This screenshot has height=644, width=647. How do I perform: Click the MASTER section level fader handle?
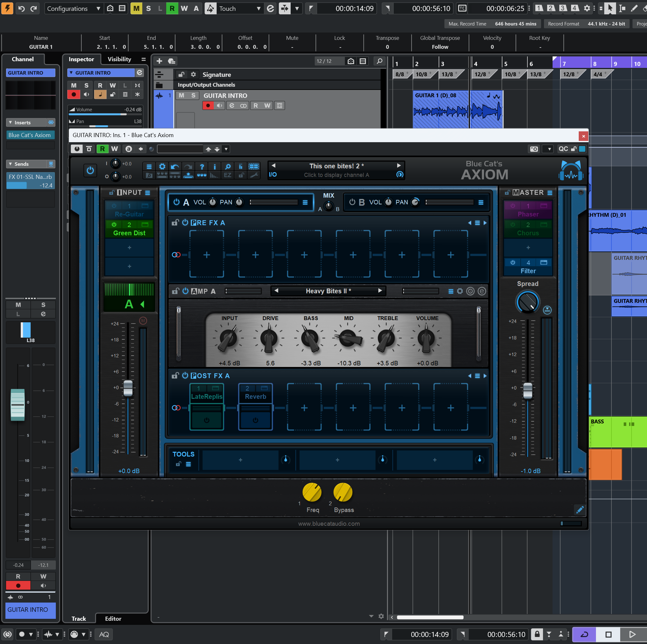tap(528, 391)
